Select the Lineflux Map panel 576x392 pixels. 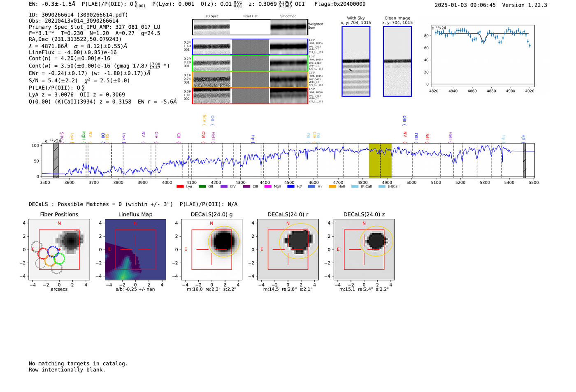click(x=135, y=250)
